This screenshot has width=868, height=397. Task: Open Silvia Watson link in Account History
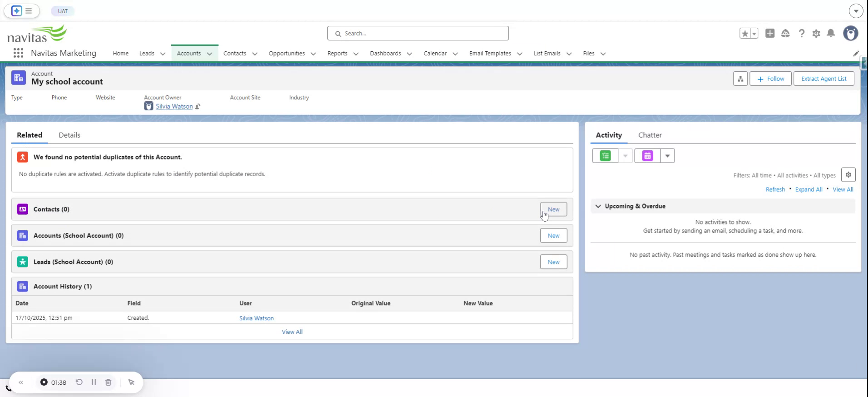point(256,318)
